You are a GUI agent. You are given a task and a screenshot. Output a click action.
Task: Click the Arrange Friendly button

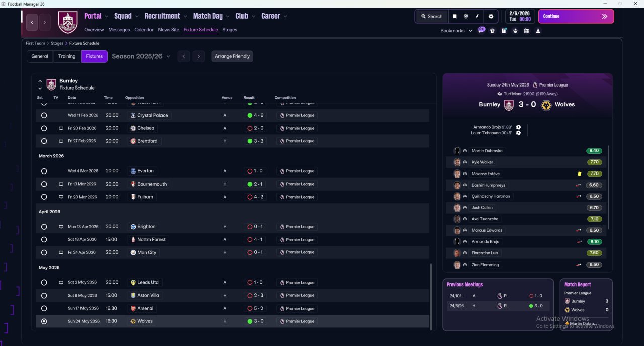click(232, 56)
